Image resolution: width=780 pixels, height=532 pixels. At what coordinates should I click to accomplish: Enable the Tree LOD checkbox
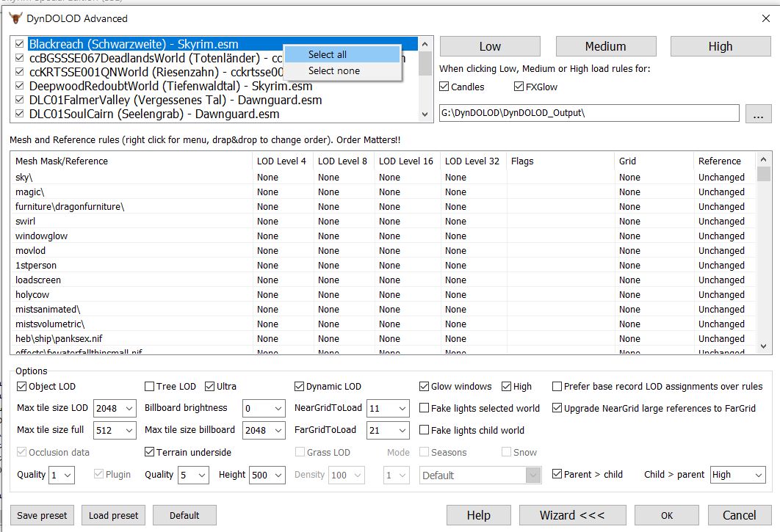point(149,386)
